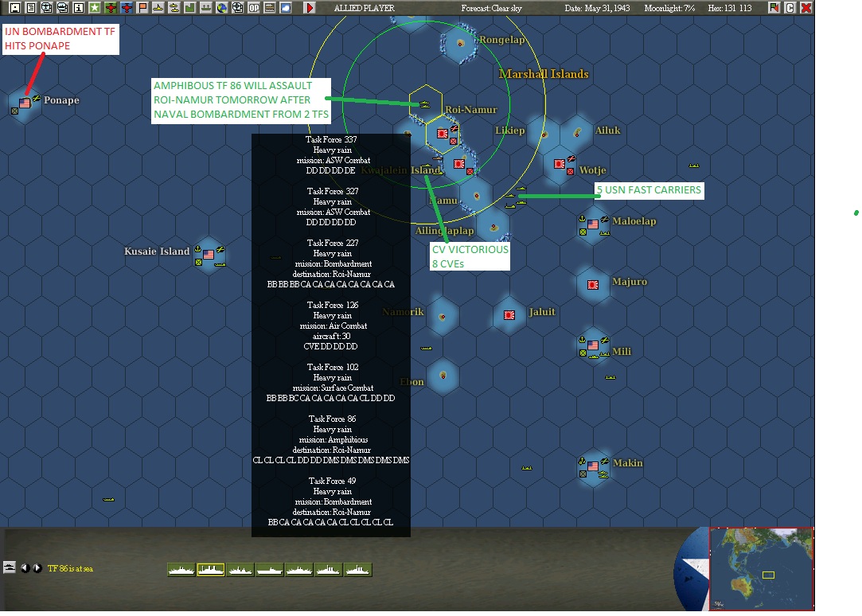Open the document list icon in toolbar
The height and width of the screenshot is (616, 862).
(31, 8)
